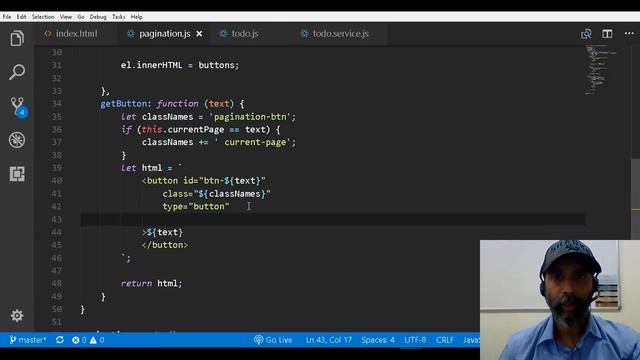The width and height of the screenshot is (640, 360).
Task: Click the webcam video overlay
Action: 560,300
